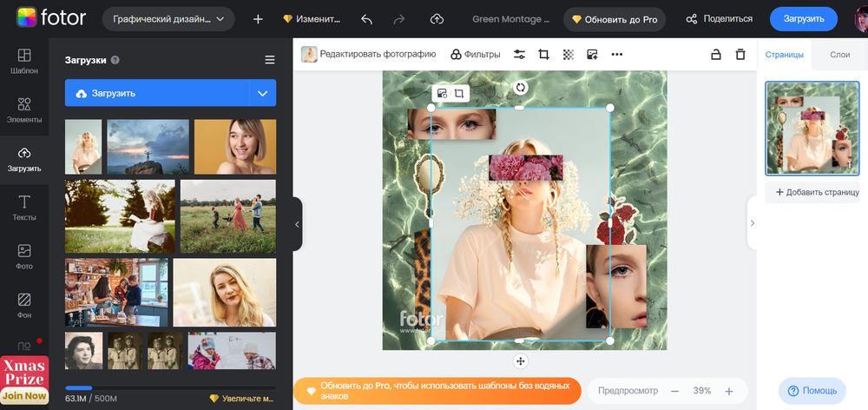Toggle the right panel collapse arrow
This screenshot has width=868, height=410.
752,223
